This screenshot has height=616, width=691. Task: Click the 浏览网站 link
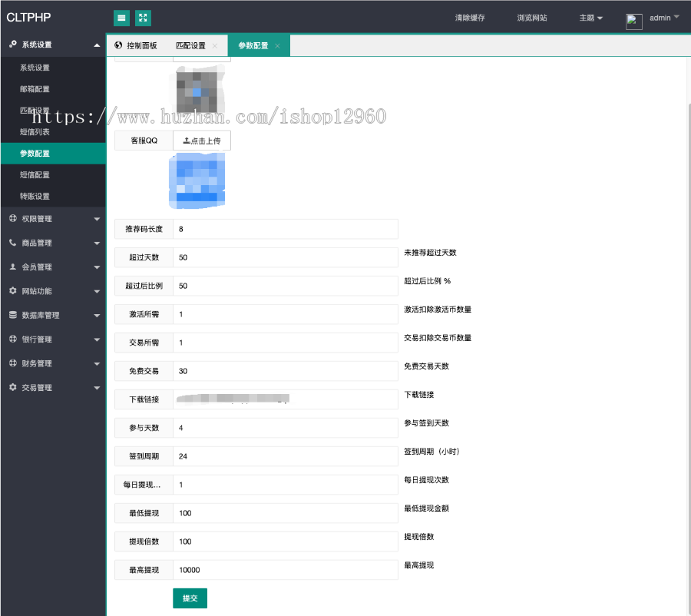click(x=532, y=18)
